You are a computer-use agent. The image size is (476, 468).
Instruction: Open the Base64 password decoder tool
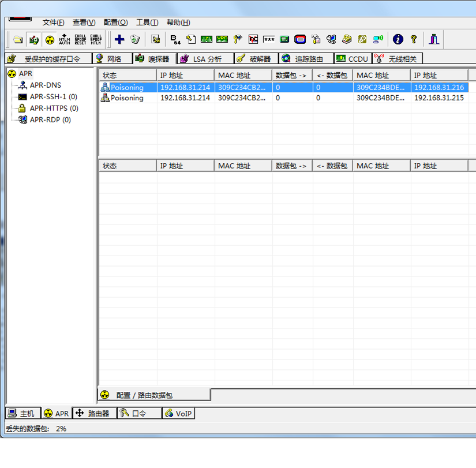click(x=175, y=39)
